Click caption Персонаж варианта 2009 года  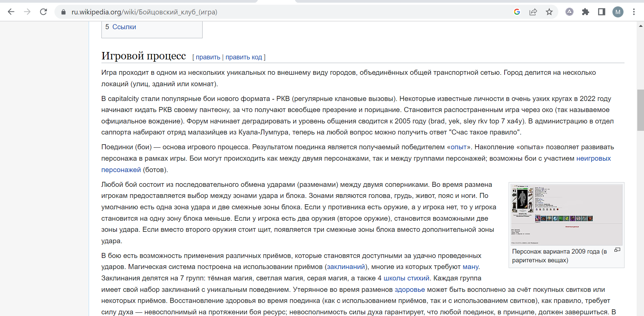(x=560, y=256)
